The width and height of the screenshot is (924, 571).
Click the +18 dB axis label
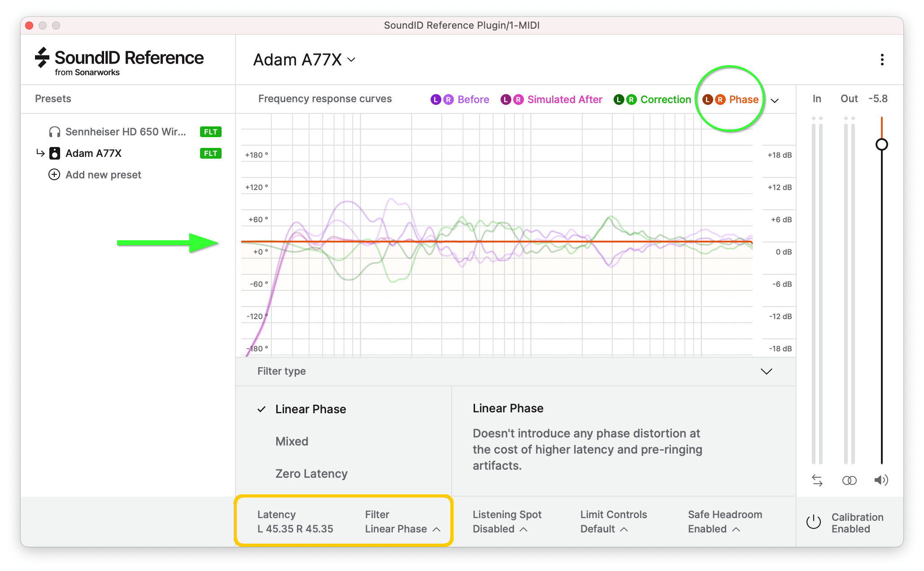780,155
